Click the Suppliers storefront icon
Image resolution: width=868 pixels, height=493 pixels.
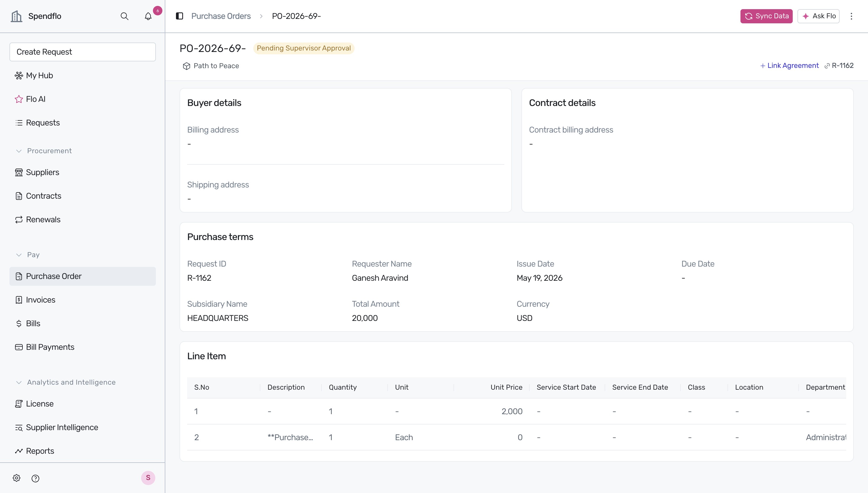point(19,172)
